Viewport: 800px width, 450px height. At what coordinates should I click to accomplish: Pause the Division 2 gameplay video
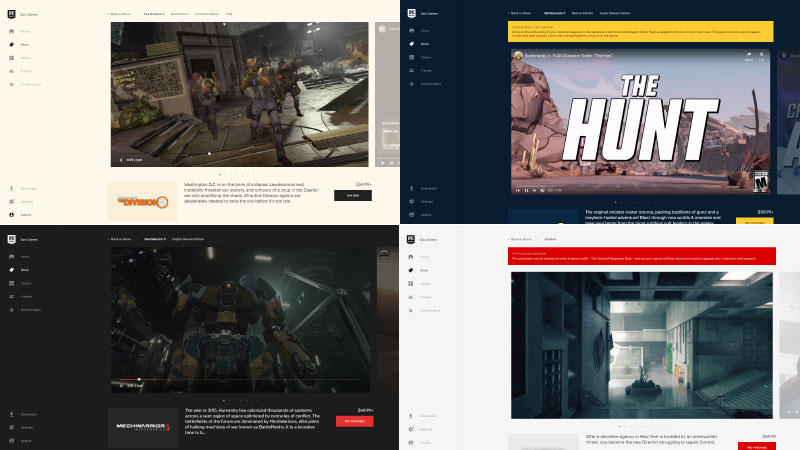(121, 160)
